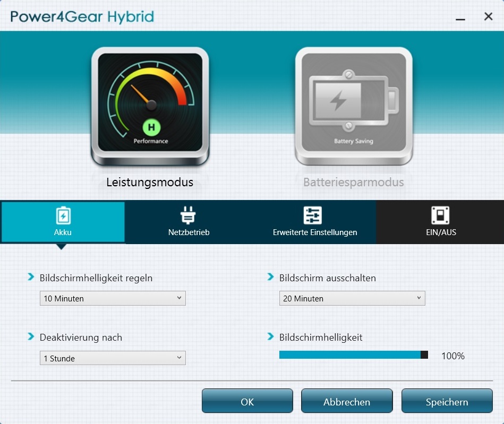Switch to the Netzbetrieb tab
Screen dimensions: 504x424
pos(189,222)
